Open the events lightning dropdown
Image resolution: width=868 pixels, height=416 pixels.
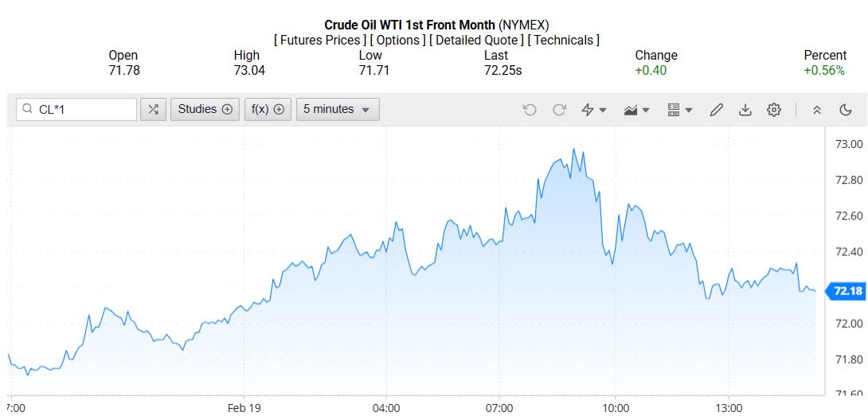coord(594,110)
